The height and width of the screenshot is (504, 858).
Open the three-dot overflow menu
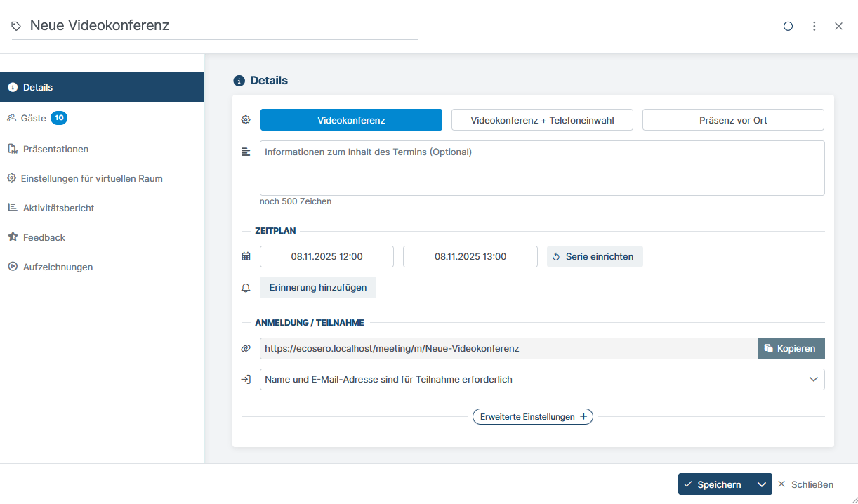814,25
